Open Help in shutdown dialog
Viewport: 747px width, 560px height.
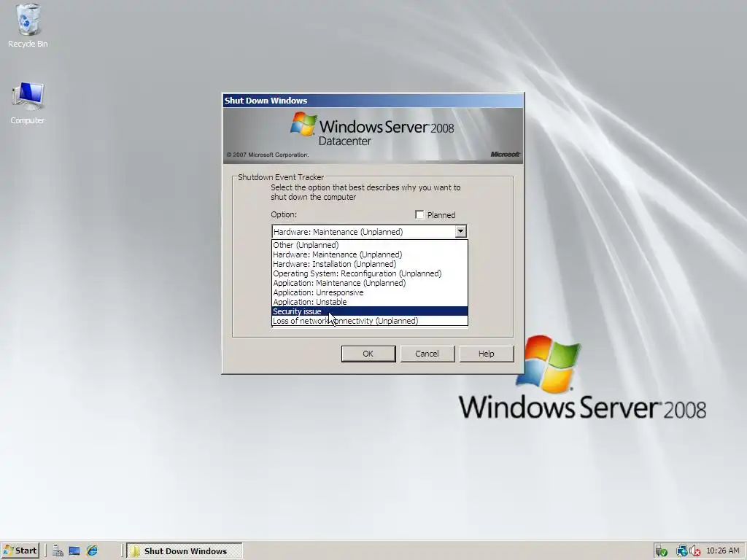click(x=487, y=354)
